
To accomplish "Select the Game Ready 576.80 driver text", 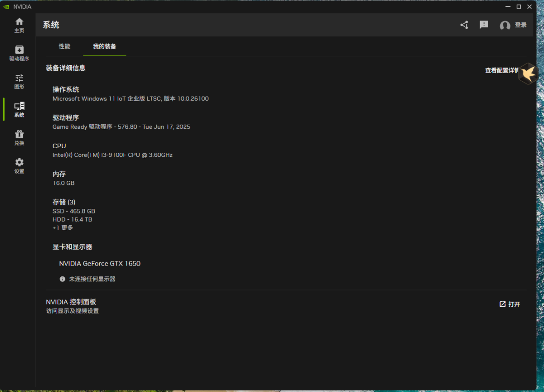I will (121, 126).
